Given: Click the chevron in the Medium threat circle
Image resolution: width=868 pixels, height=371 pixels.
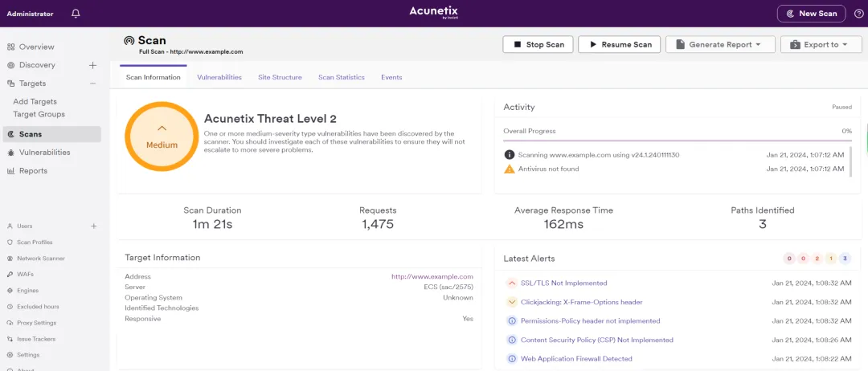Looking at the screenshot, I should [162, 128].
